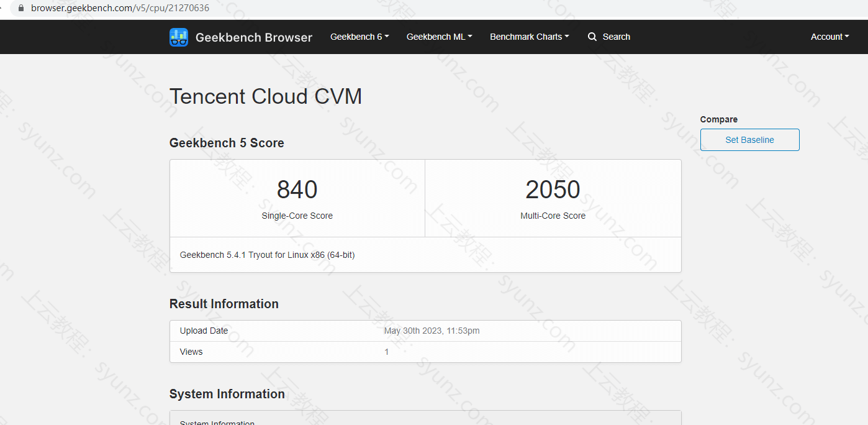Open the Benchmark Charts dropdown
Viewport: 868px width, 425px height.
click(x=530, y=37)
